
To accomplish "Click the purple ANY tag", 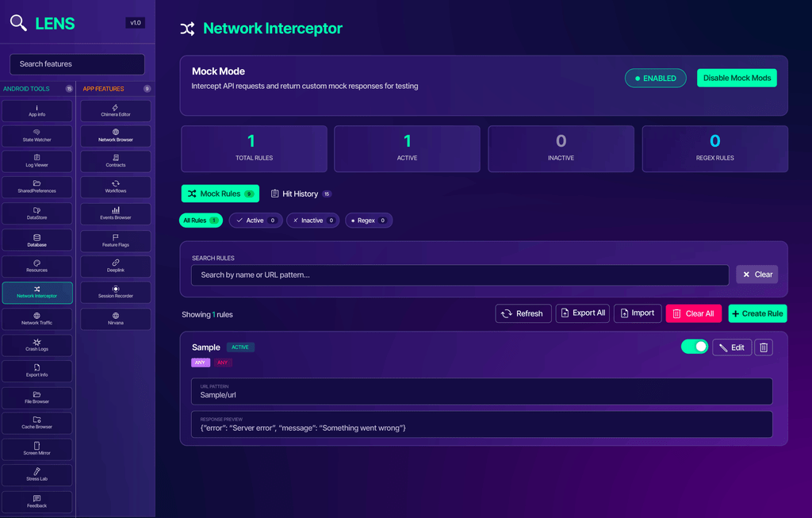I will coord(201,363).
